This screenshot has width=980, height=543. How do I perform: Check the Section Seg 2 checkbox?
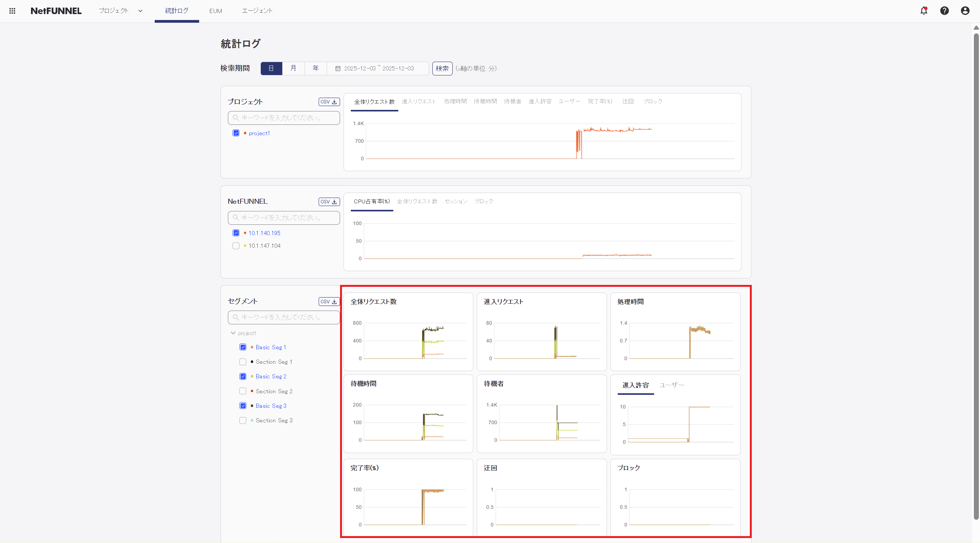tap(243, 391)
